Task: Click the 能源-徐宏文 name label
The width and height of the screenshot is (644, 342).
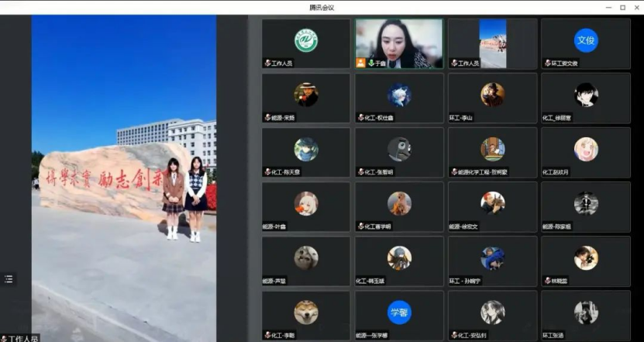Action: pyautogui.click(x=463, y=226)
